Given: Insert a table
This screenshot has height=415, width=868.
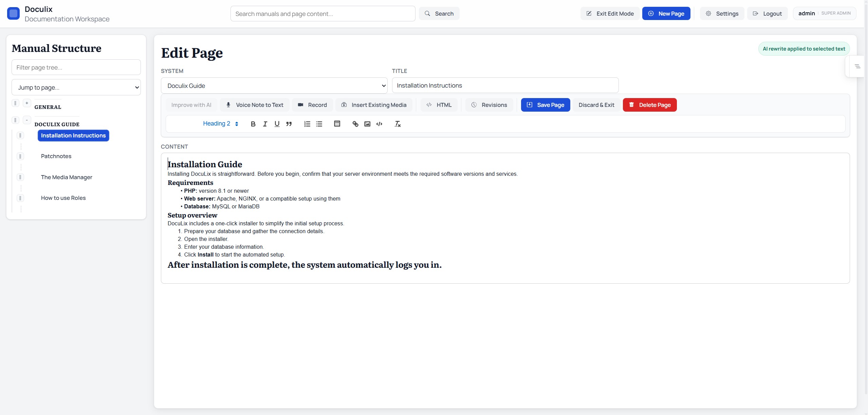Looking at the screenshot, I should click(x=337, y=124).
